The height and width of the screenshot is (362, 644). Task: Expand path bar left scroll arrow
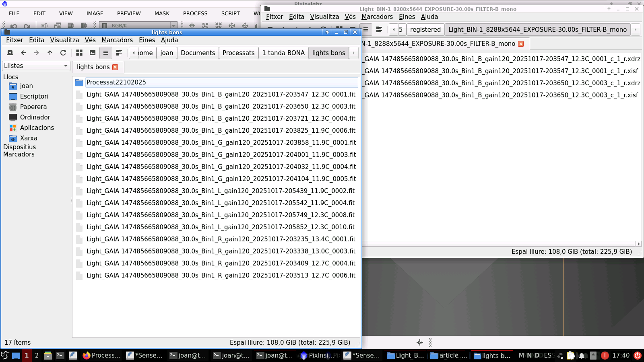click(134, 53)
